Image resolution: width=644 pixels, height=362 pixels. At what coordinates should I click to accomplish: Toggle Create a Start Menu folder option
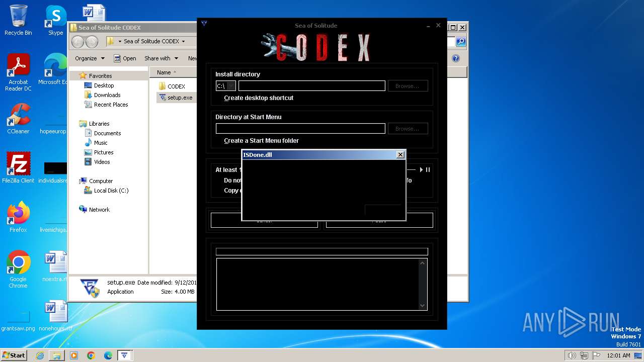tap(261, 141)
